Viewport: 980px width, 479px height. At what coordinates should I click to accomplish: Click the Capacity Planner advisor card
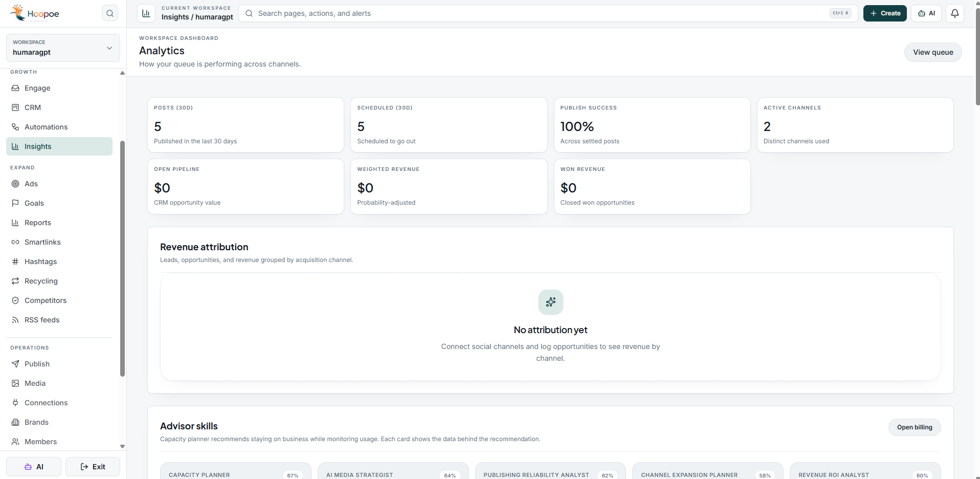(x=236, y=471)
